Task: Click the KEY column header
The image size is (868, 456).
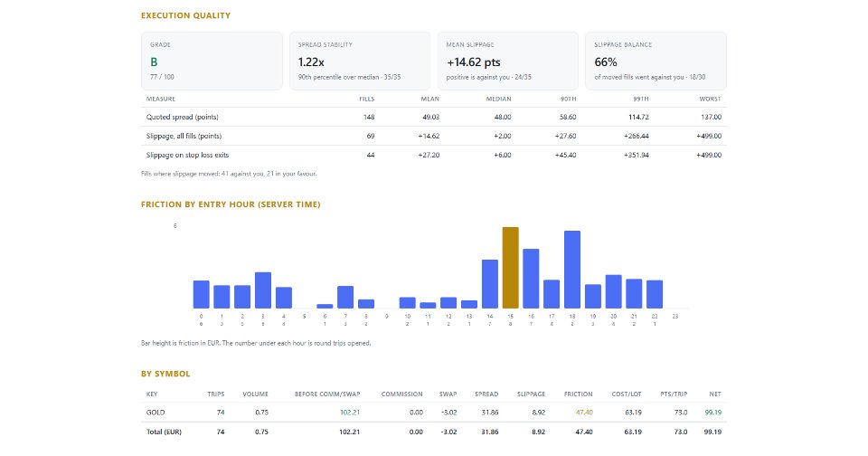Action: [152, 394]
